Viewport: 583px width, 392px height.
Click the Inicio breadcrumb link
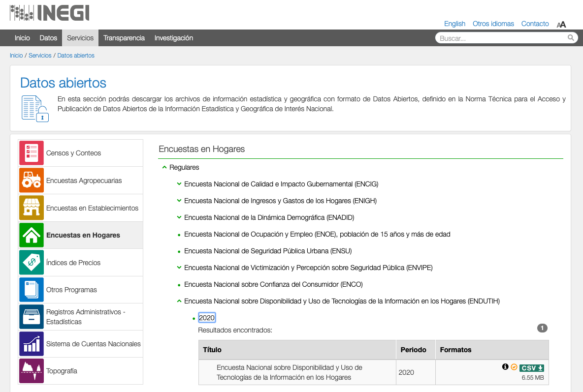pos(16,56)
